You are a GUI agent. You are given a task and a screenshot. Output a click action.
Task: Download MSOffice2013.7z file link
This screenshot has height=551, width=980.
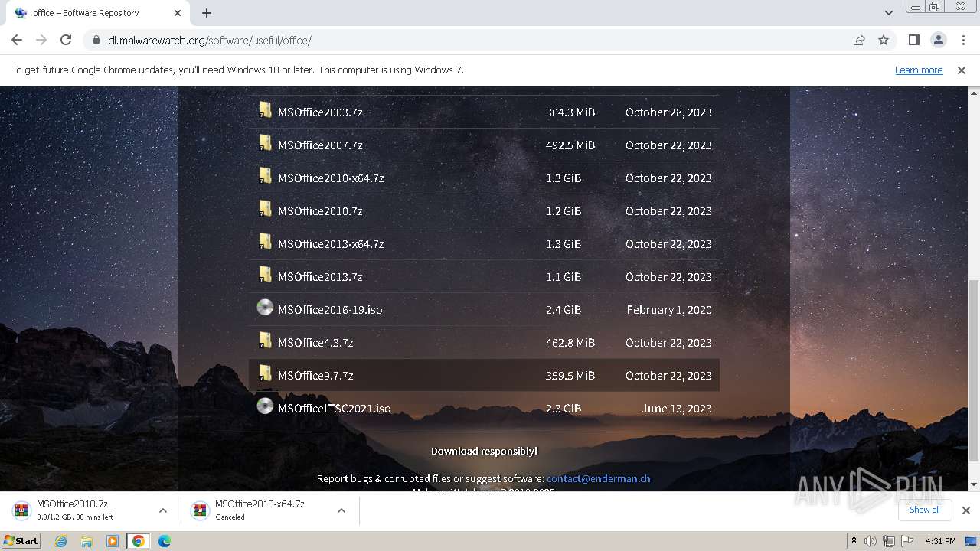pyautogui.click(x=320, y=276)
